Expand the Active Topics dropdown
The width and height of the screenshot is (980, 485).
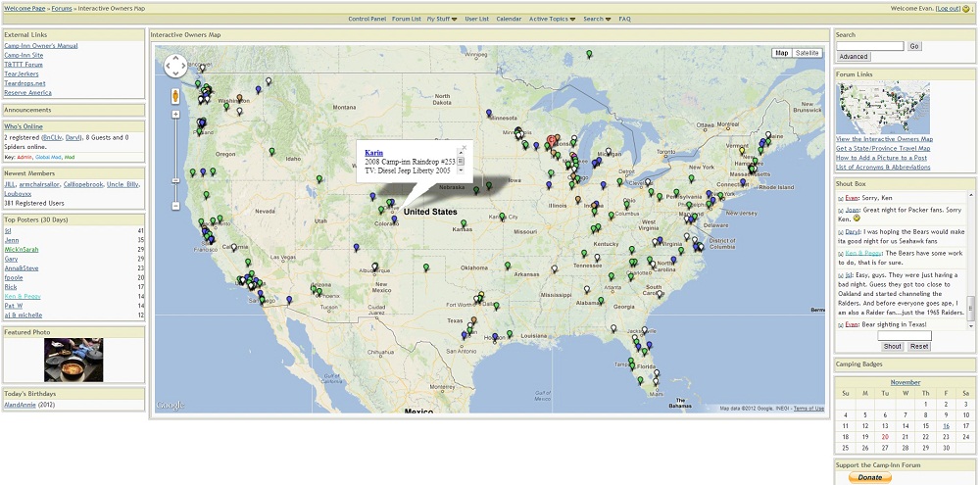point(552,19)
